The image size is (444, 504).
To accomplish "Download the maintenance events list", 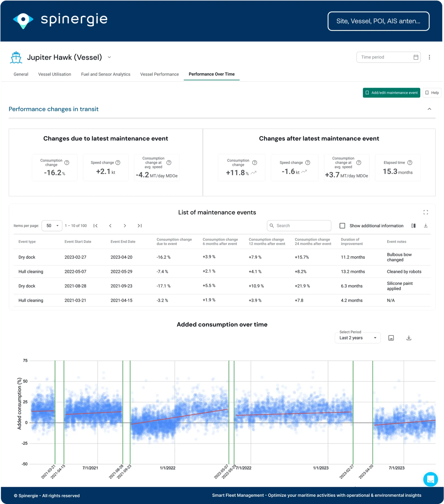I will [x=426, y=226].
